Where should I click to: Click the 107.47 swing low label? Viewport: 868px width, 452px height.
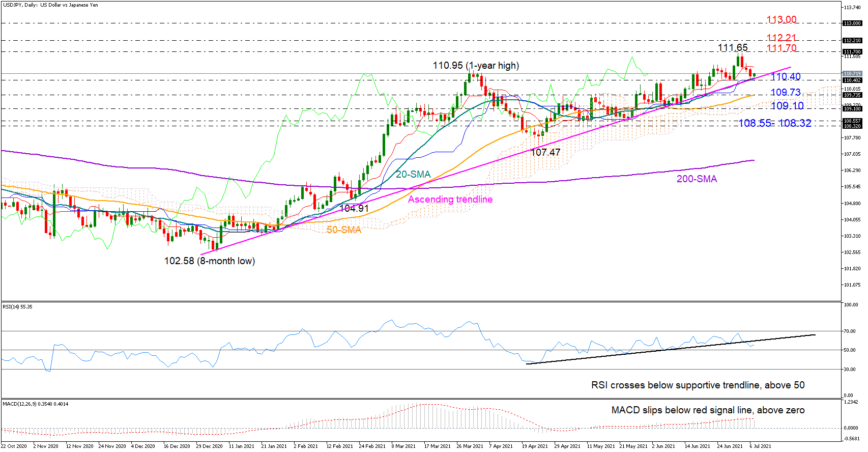[545, 152]
